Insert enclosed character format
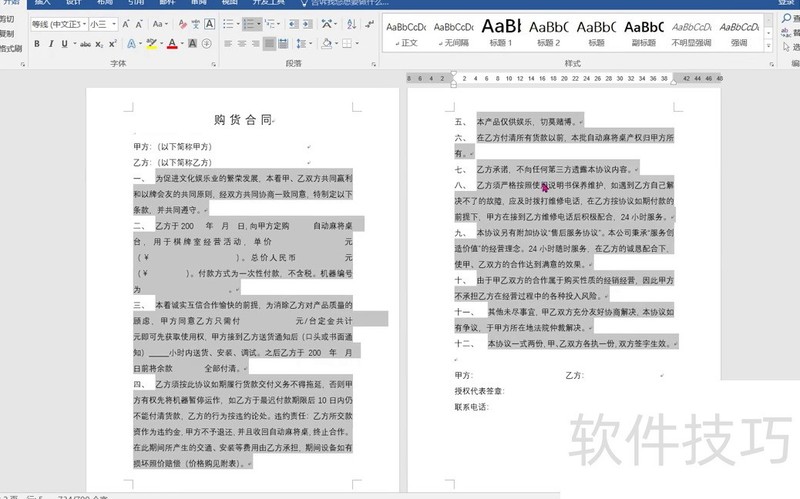This screenshot has width=800, height=499. 207,44
